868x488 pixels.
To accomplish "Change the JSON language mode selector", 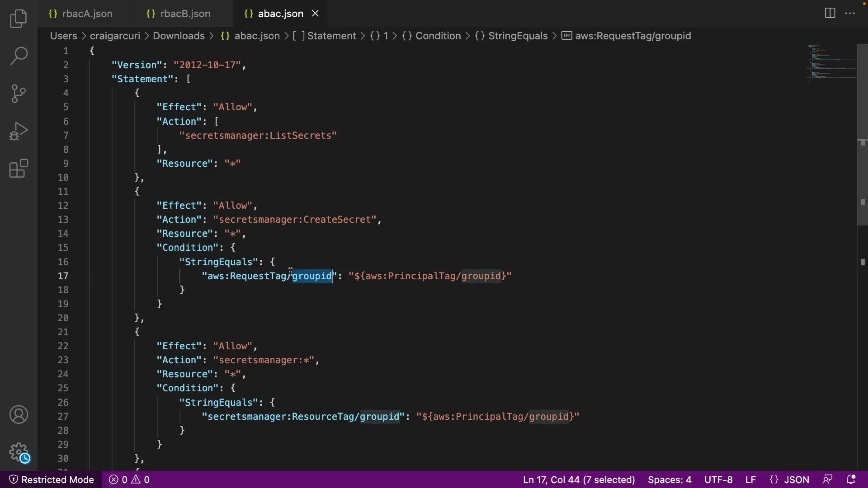I will (789, 479).
